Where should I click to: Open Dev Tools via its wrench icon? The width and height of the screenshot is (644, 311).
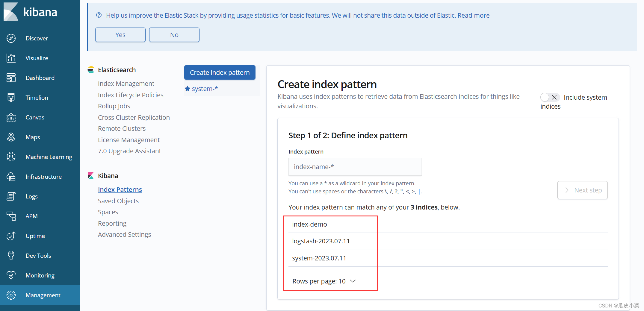click(x=11, y=256)
